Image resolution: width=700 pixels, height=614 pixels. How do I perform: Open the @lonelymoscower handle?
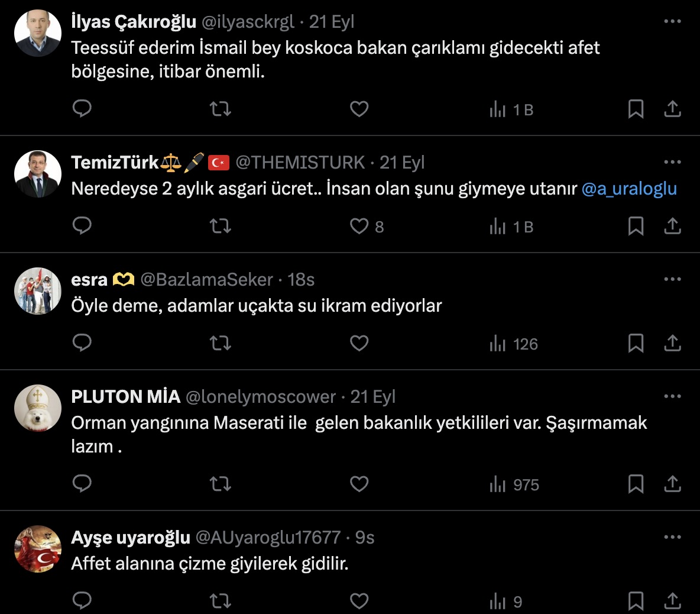click(261, 397)
